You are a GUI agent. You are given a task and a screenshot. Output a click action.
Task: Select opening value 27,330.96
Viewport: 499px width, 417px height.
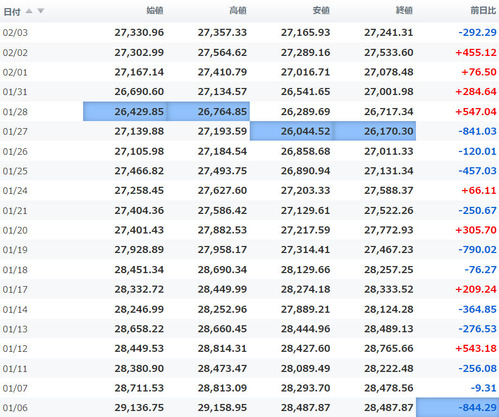coord(139,32)
